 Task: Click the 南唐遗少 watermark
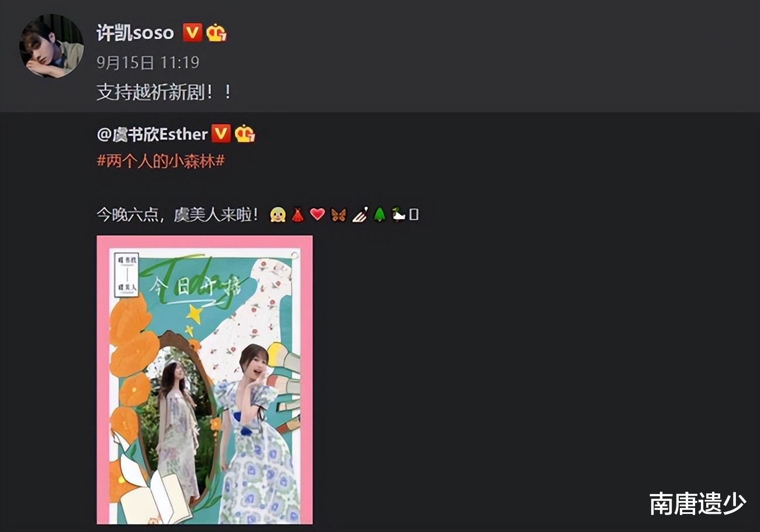(x=698, y=503)
